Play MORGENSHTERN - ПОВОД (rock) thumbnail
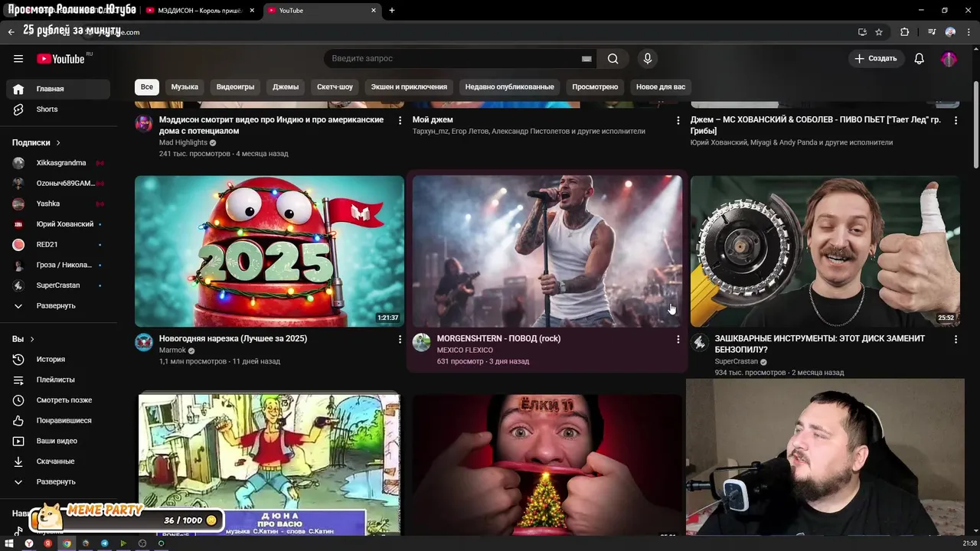Viewport: 980px width, 551px height. point(547,251)
